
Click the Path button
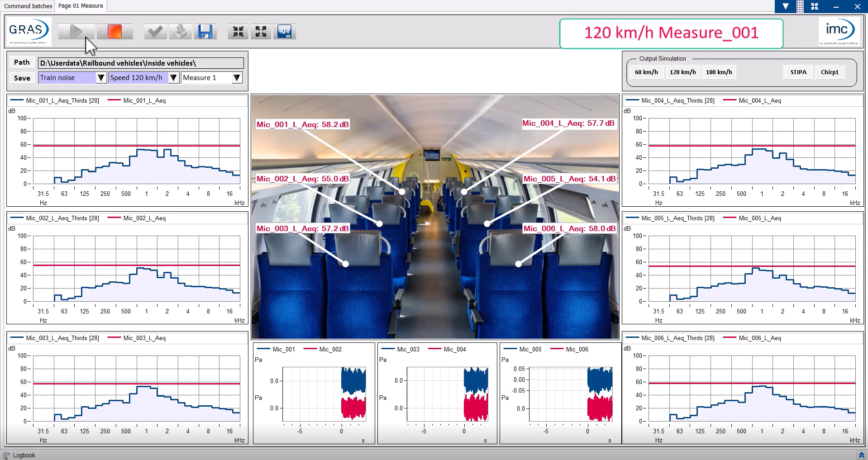click(22, 62)
